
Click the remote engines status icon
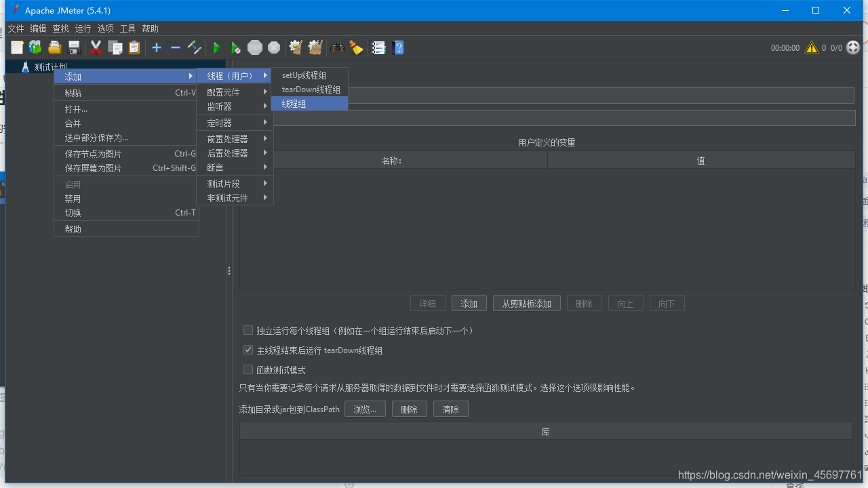pos(853,47)
